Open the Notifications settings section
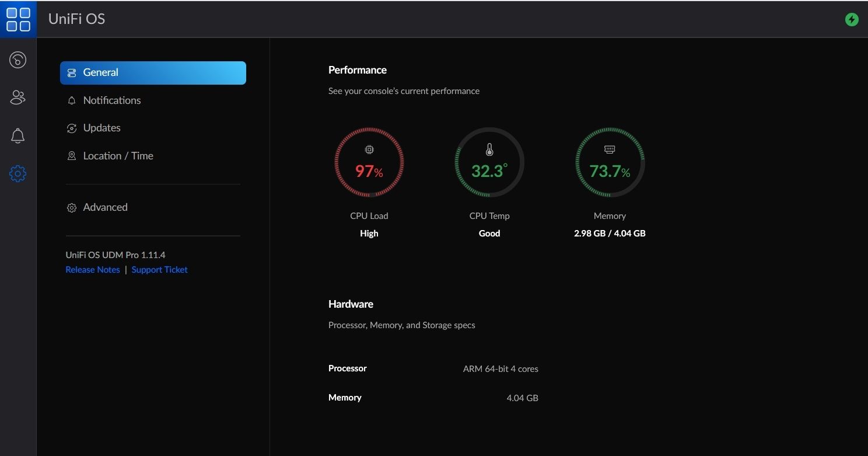The width and height of the screenshot is (868, 456). (x=112, y=100)
